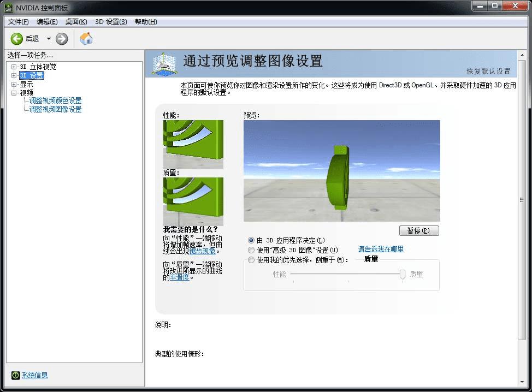The image size is (532, 392).
Task: Expand the 显示 tree node
Action: [x=14, y=84]
